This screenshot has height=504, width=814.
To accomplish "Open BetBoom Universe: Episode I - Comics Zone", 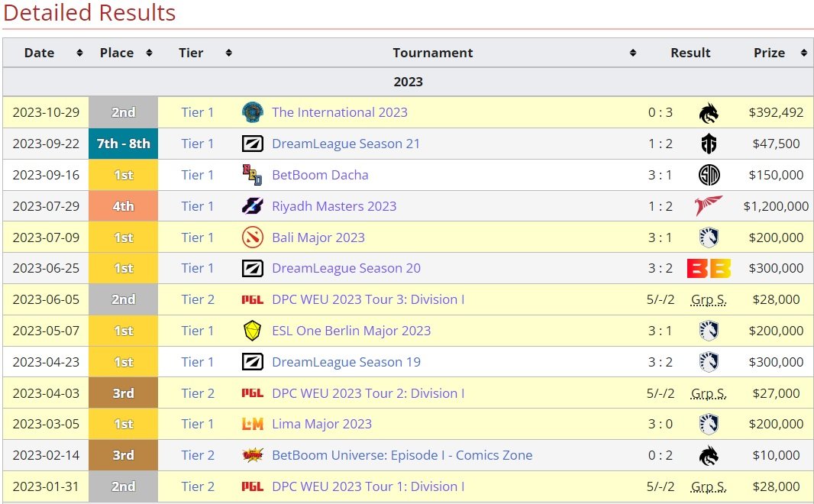I will (x=402, y=455).
